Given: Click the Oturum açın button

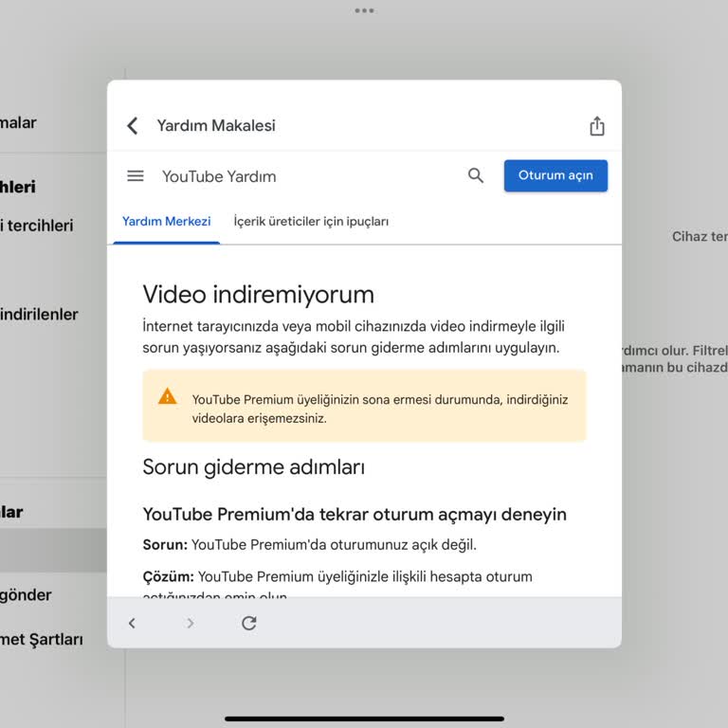Looking at the screenshot, I should 555,175.
